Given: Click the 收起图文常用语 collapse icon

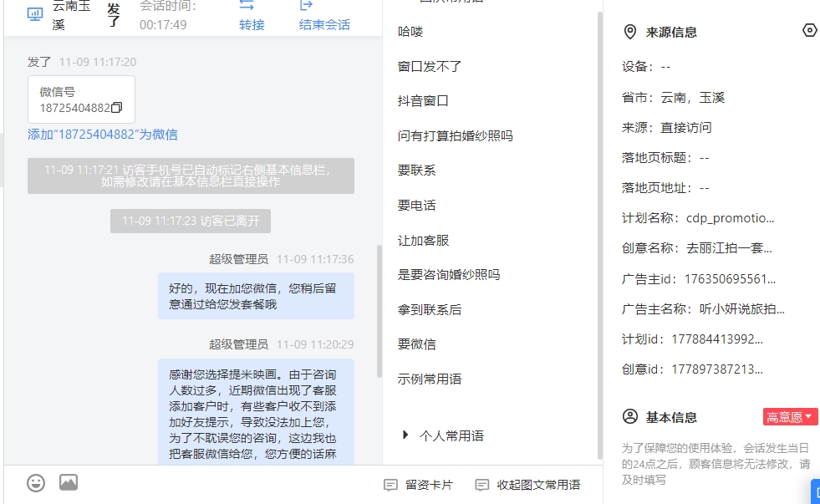Looking at the screenshot, I should click(x=481, y=485).
